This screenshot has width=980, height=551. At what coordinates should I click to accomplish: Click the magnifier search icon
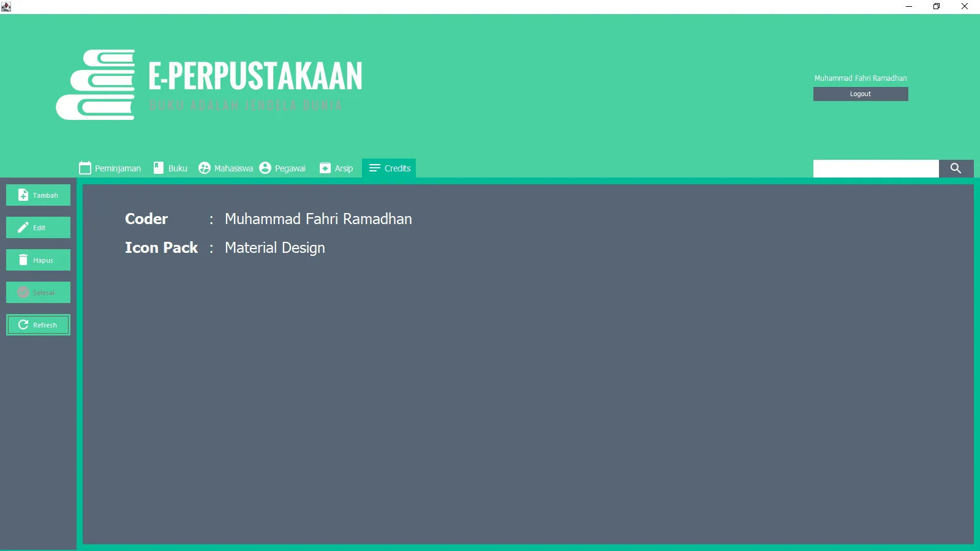point(956,168)
